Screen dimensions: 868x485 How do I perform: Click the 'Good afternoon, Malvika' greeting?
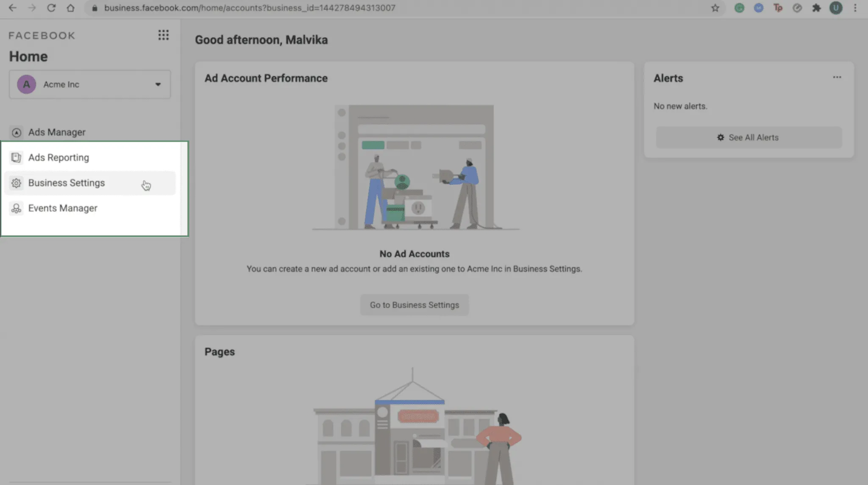[x=261, y=40]
